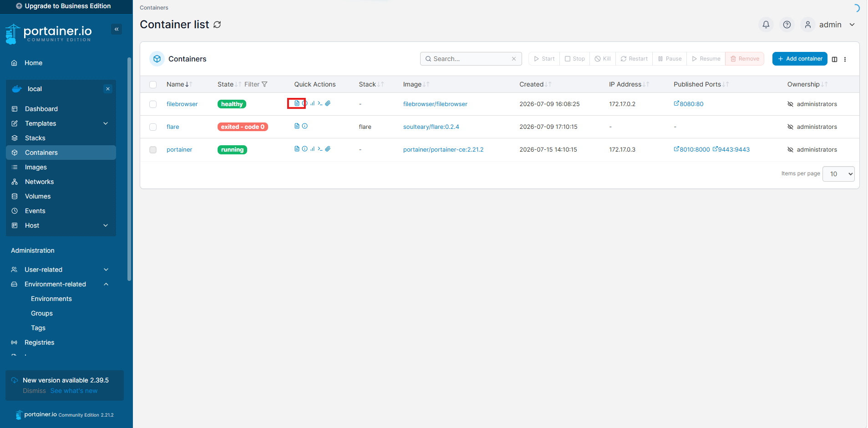The height and width of the screenshot is (428, 868).
Task: Follow the 8080:80 published port link
Action: (689, 104)
